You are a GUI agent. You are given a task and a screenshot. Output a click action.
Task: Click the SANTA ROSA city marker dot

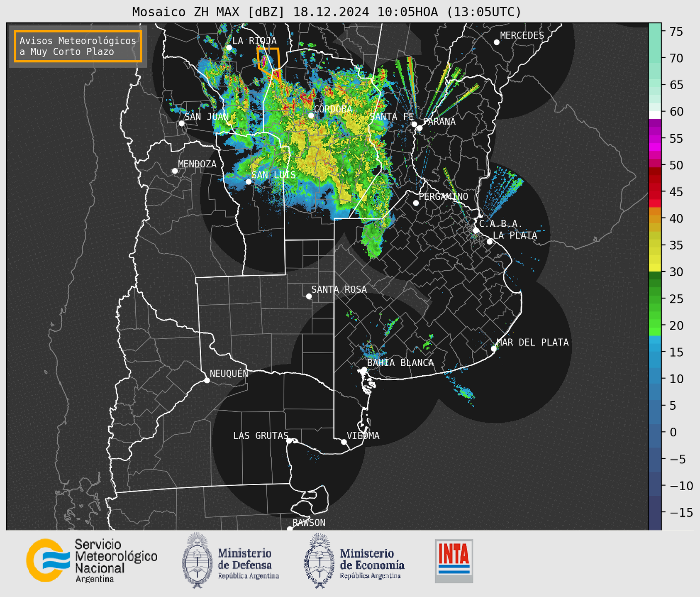(309, 296)
